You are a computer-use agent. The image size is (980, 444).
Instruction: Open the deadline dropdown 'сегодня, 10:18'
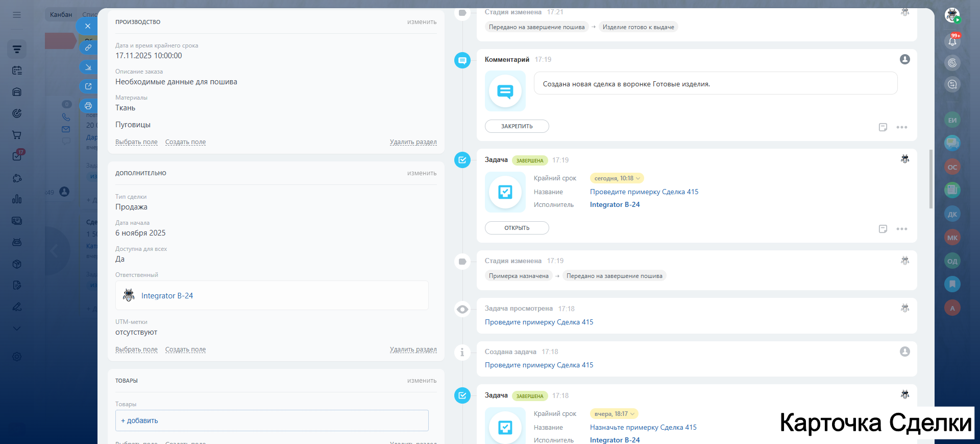tap(617, 178)
